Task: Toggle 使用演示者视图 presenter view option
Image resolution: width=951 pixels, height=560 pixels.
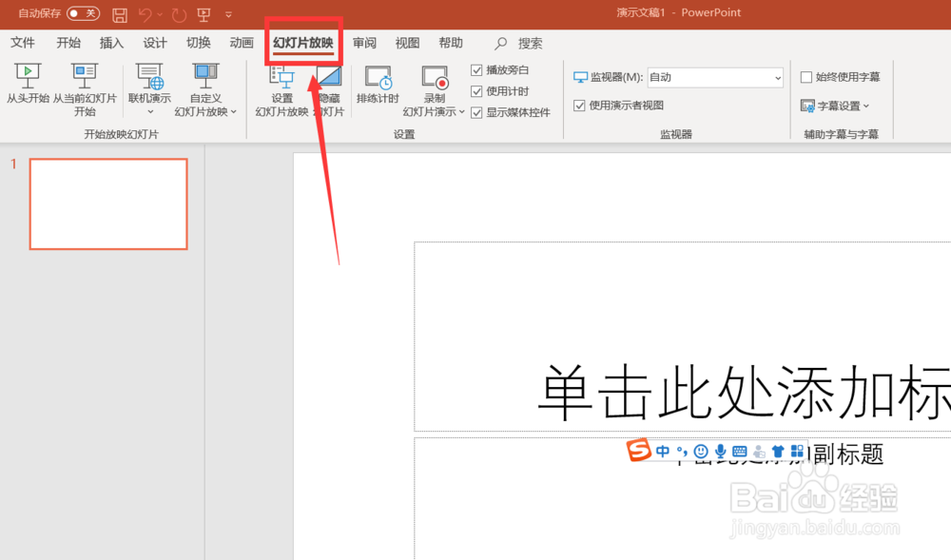Action: point(580,106)
